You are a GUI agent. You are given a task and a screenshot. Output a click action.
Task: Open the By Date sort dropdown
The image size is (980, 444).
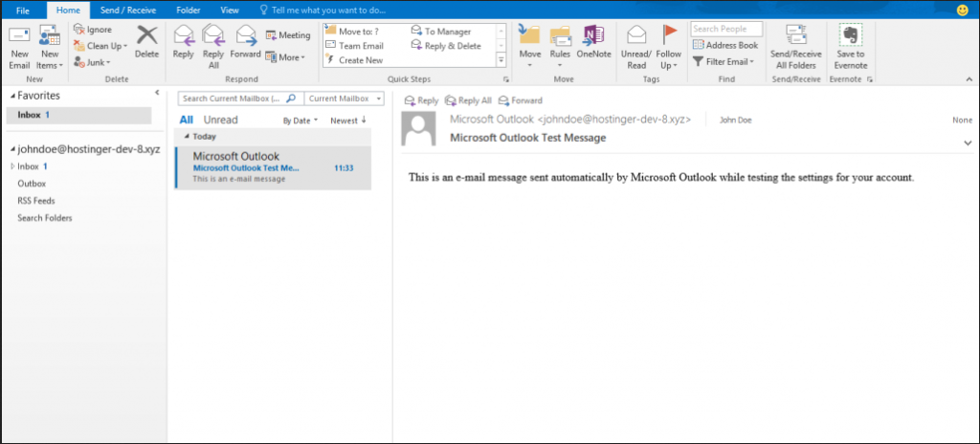pyautogui.click(x=301, y=122)
